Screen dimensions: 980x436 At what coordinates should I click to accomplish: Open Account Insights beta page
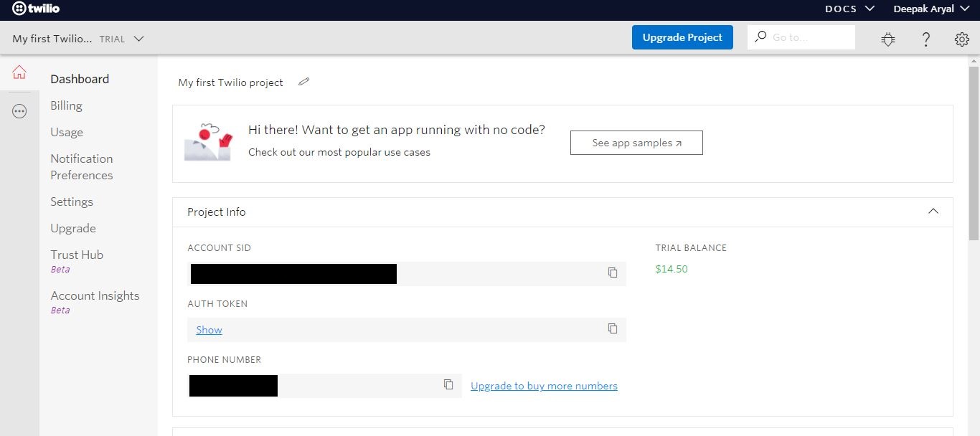coord(95,302)
